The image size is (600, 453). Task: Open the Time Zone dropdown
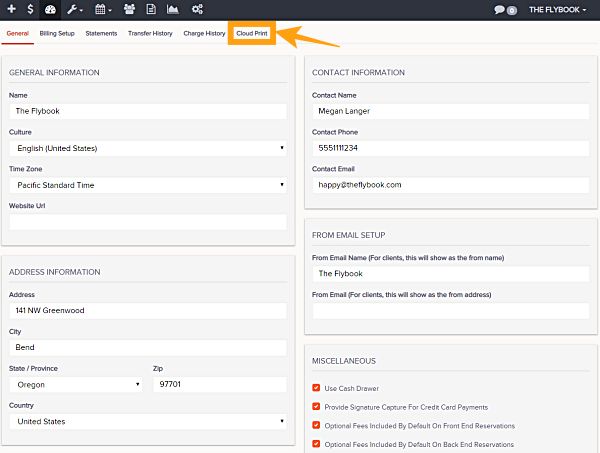pyautogui.click(x=148, y=185)
